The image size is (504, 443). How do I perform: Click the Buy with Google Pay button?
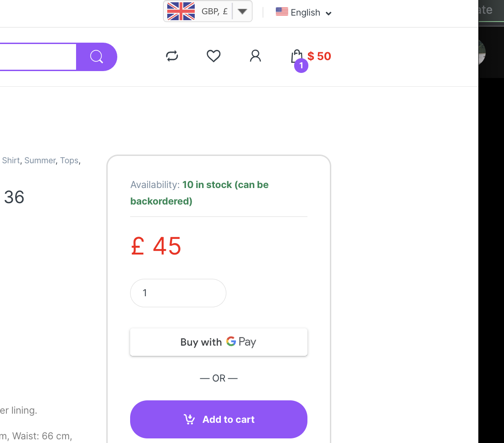pos(219,342)
